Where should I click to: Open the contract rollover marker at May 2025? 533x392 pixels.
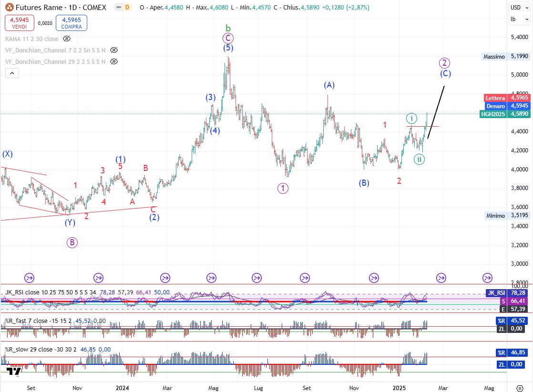click(487, 278)
